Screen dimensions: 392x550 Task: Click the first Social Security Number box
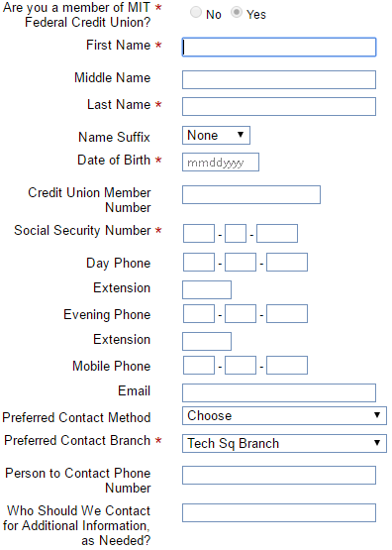point(199,234)
